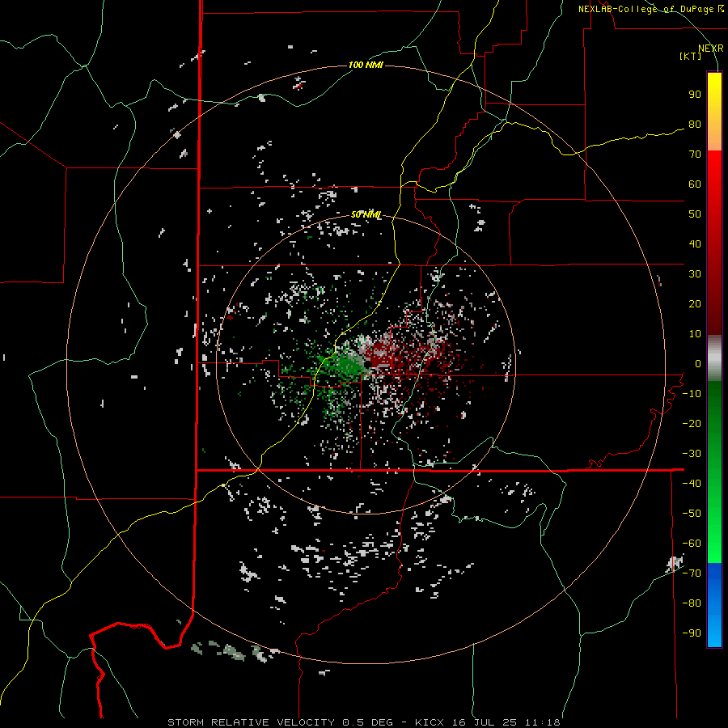
Task: Click the NEXLAB-College of DuPage title text
Action: [651, 9]
